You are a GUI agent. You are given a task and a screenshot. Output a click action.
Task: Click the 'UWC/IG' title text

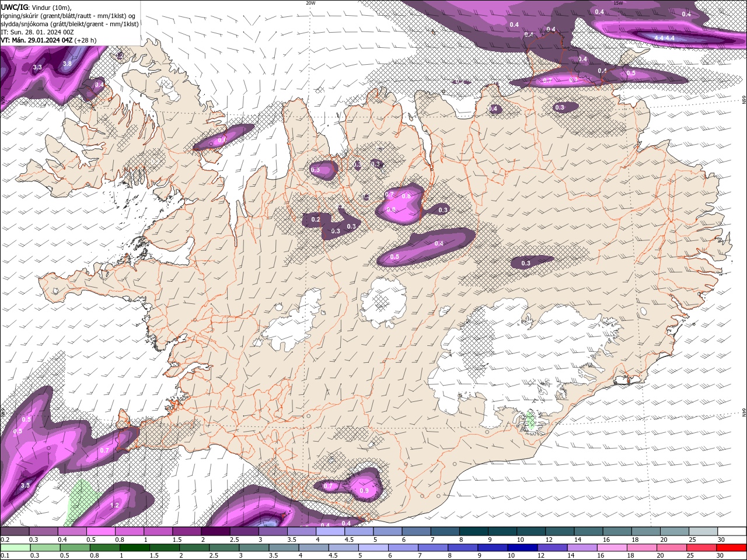pyautogui.click(x=15, y=7)
